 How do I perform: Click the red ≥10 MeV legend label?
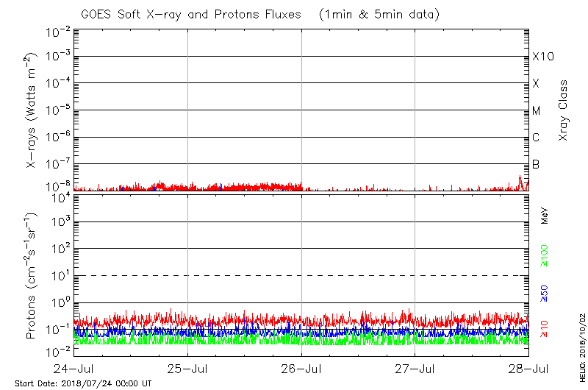pyautogui.click(x=545, y=329)
